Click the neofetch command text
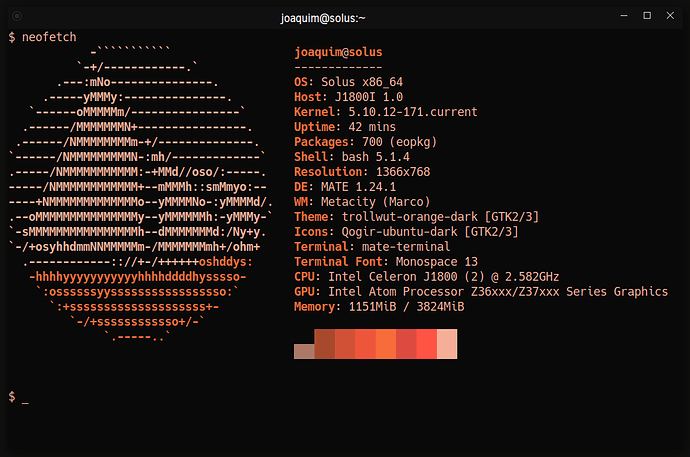The height and width of the screenshot is (457, 690). (49, 37)
